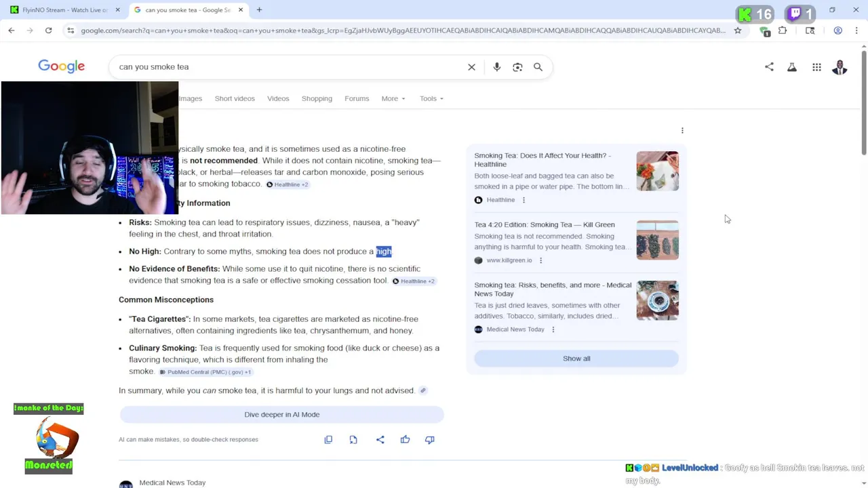Open Kill Green article thumbnail image
The height and width of the screenshot is (488, 868).
657,240
